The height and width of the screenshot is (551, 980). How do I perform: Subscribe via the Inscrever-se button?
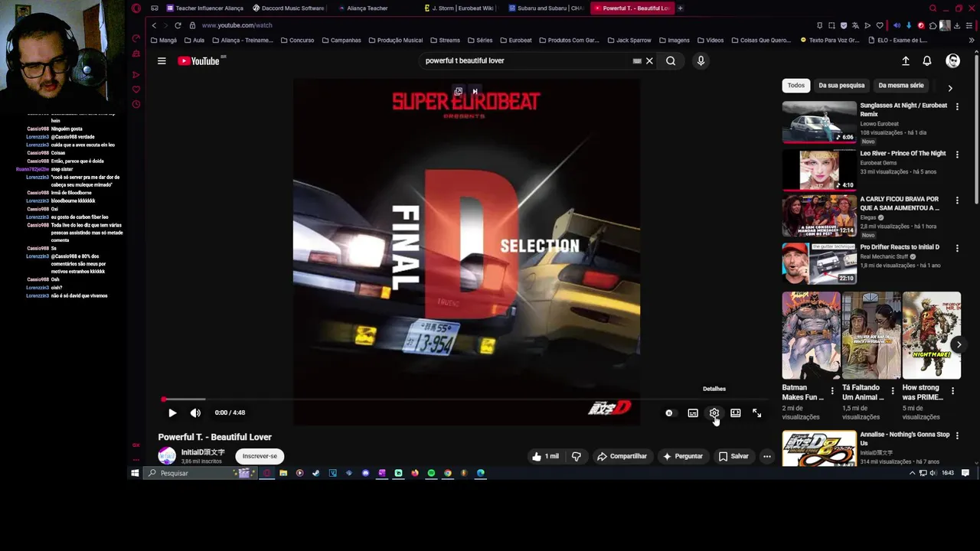(x=260, y=456)
